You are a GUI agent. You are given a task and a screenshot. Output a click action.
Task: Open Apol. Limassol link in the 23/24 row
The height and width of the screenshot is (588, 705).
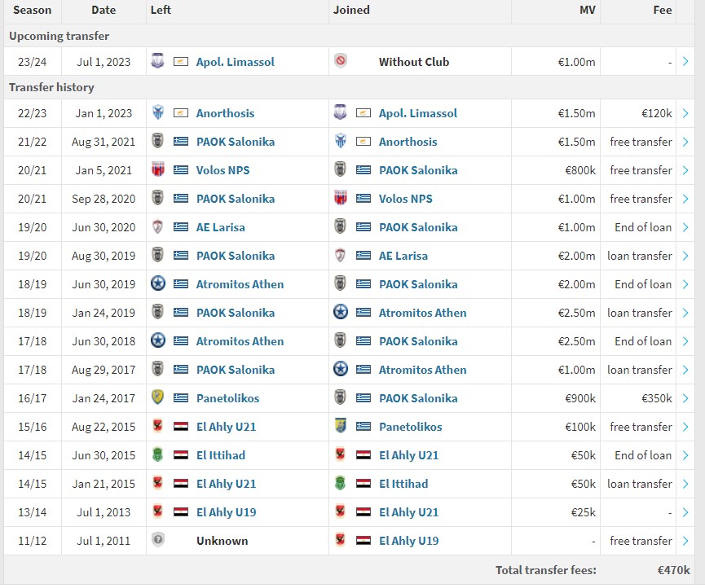tap(236, 62)
